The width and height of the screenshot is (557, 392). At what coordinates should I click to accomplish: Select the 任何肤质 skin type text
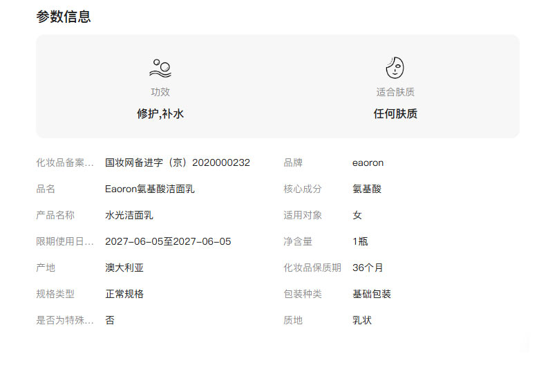[x=395, y=114]
